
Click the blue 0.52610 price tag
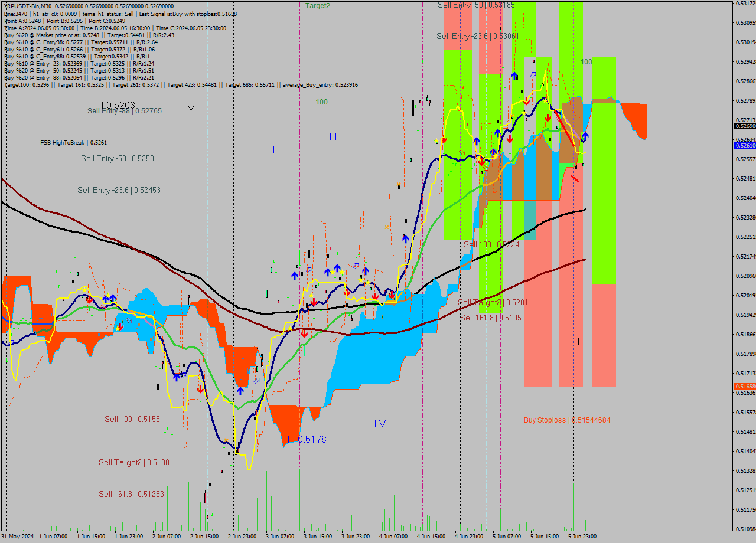[744, 145]
